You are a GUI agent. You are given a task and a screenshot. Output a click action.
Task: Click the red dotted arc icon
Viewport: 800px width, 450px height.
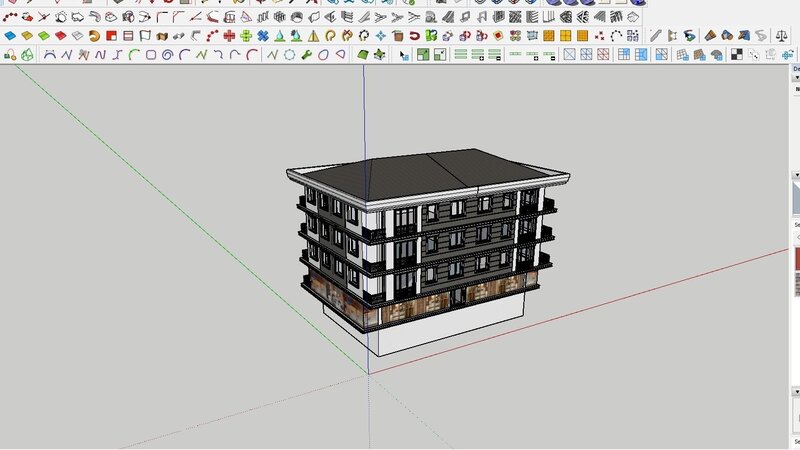(212, 35)
